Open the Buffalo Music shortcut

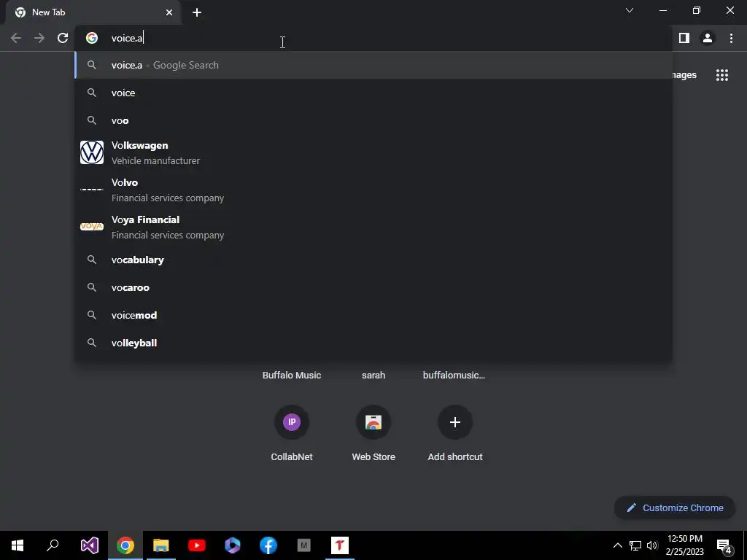[x=292, y=376]
